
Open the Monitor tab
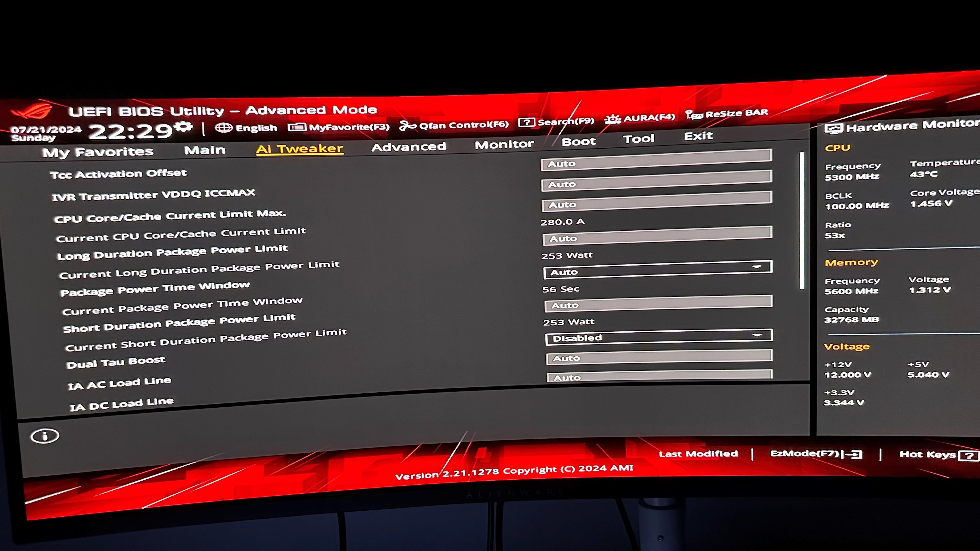pos(504,144)
